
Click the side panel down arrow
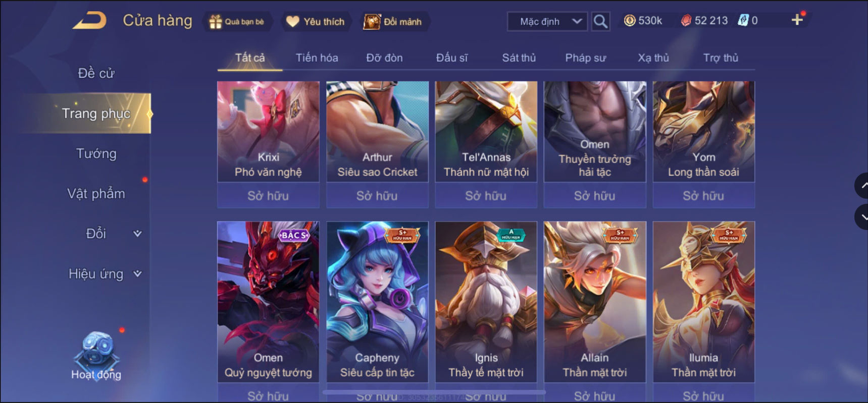[861, 217]
